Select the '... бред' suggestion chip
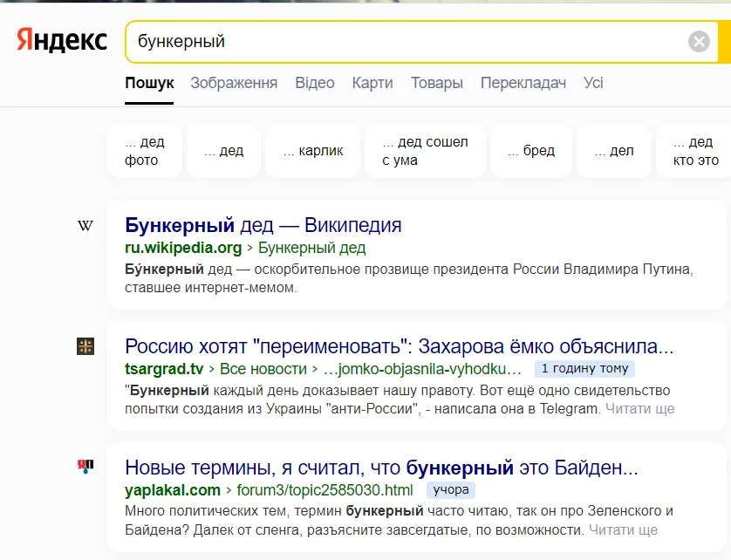Screen dimensions: 731x560 coord(530,150)
